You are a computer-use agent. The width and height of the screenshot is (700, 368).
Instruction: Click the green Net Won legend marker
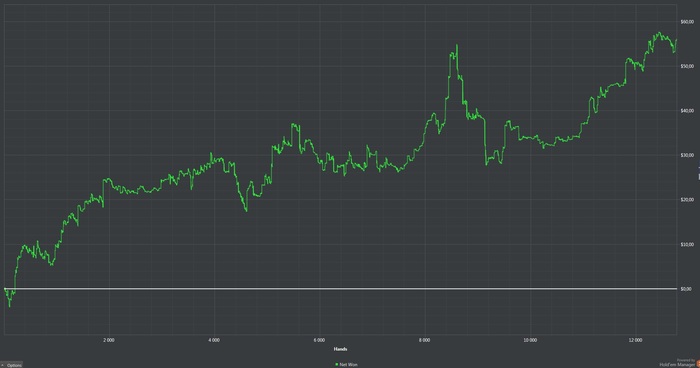point(336,364)
